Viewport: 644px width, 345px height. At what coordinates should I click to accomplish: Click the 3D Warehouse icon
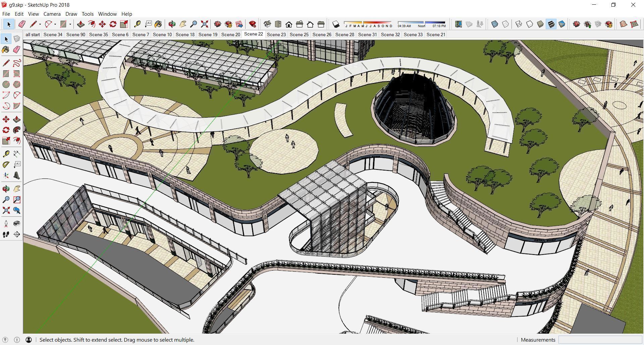(x=218, y=24)
